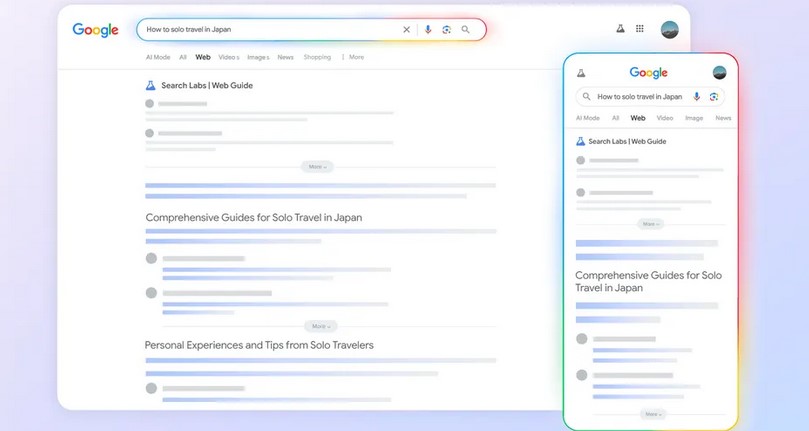Click the Google logo in desktop window
Viewport: 809px width, 431px height.
(x=95, y=30)
